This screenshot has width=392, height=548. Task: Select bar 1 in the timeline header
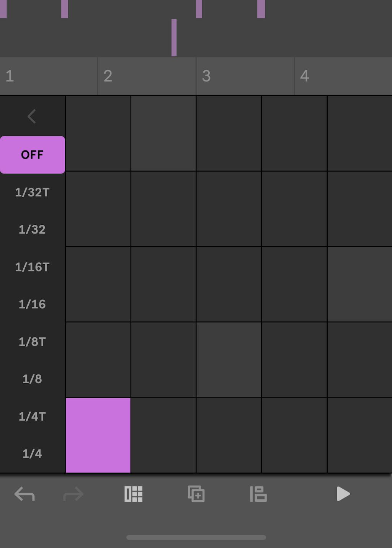point(49,76)
